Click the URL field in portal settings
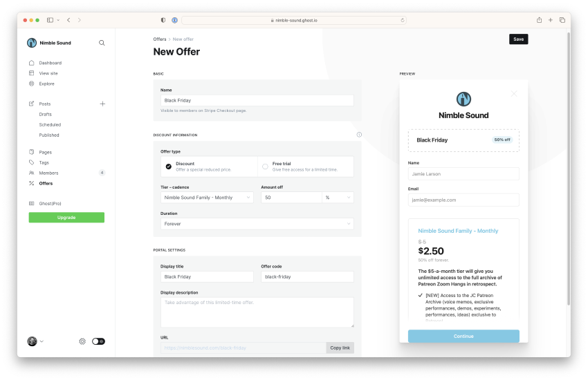588x380 pixels. click(244, 348)
